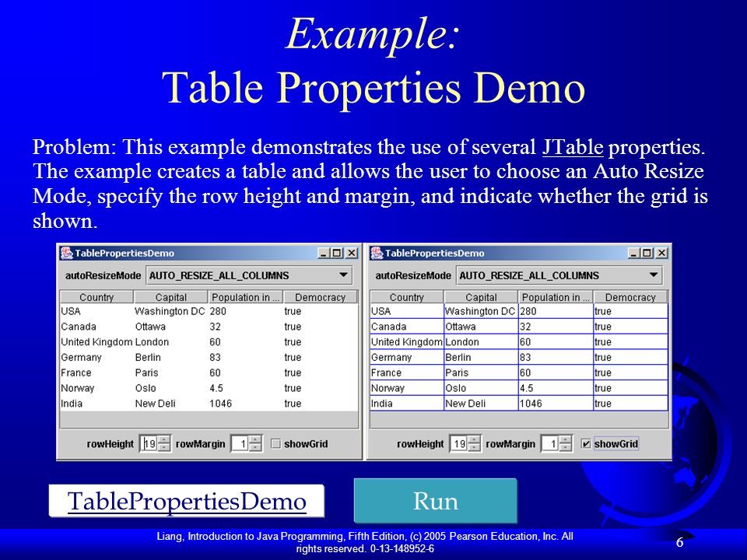Click Population in ... header in right table

(556, 297)
